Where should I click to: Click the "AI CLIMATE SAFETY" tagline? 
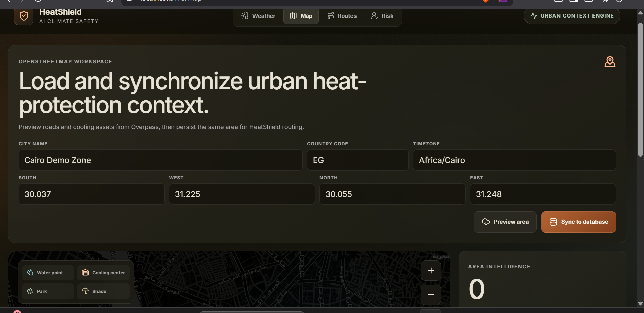(69, 21)
